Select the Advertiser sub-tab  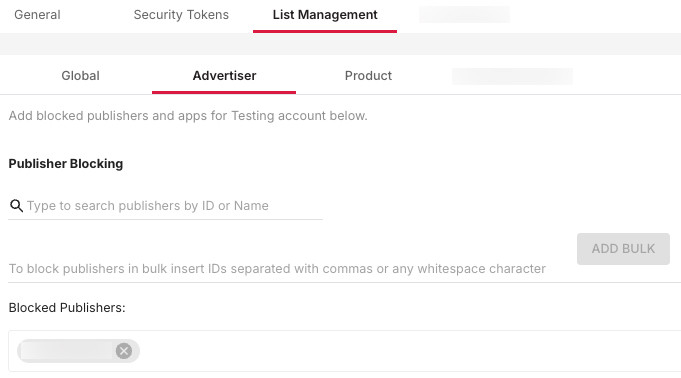point(224,76)
